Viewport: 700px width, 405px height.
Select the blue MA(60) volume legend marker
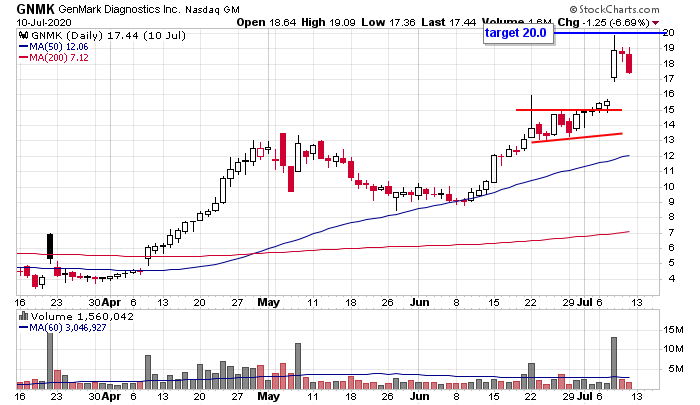coord(23,328)
